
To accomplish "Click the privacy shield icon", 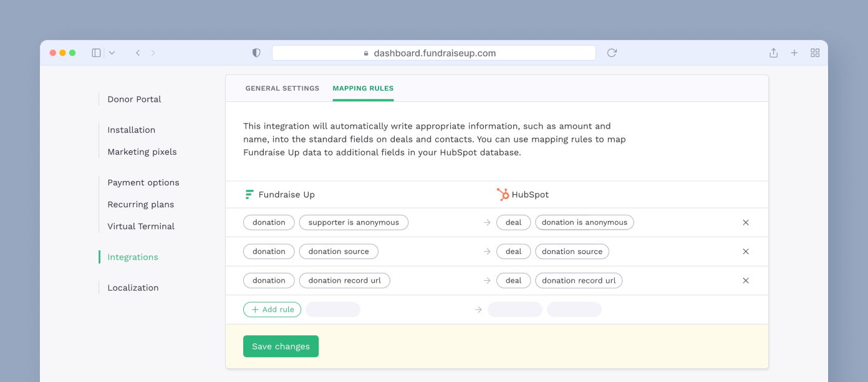I will tap(256, 53).
